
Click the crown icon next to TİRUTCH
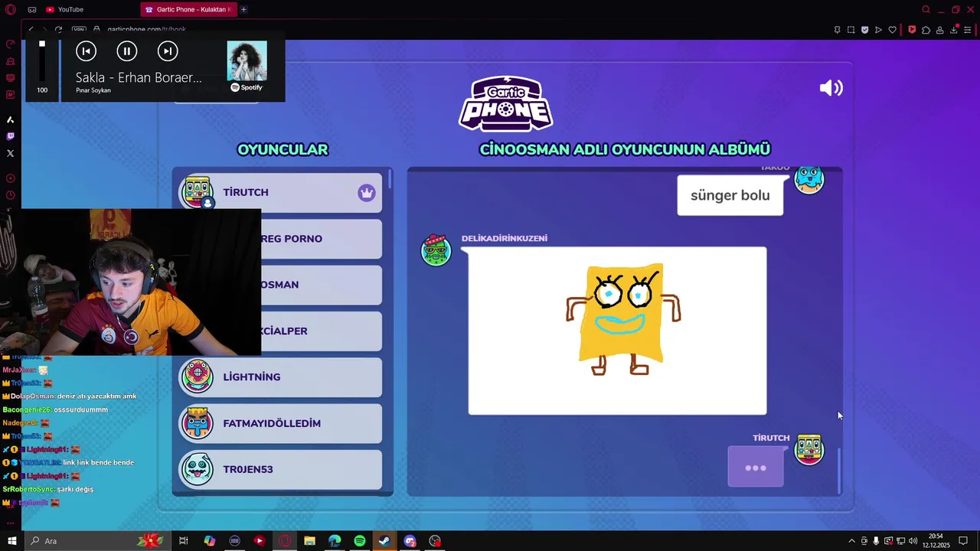pyautogui.click(x=367, y=192)
